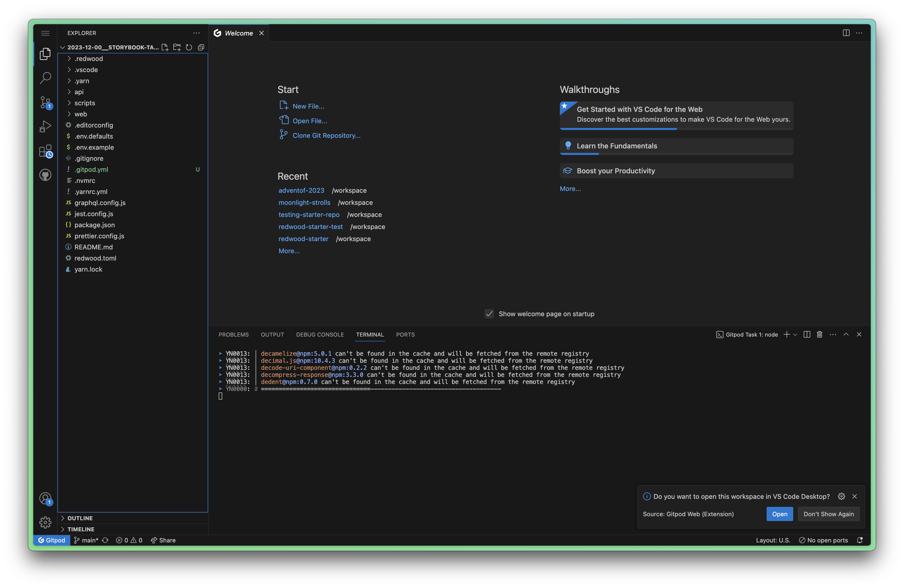Kill the active terminal with trash icon
The image size is (904, 588).
pyautogui.click(x=819, y=334)
